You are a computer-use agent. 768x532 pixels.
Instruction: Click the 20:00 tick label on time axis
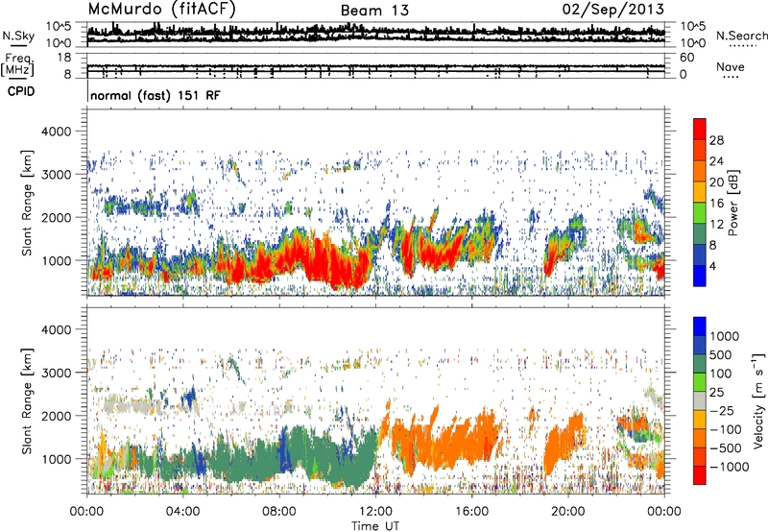568,512
